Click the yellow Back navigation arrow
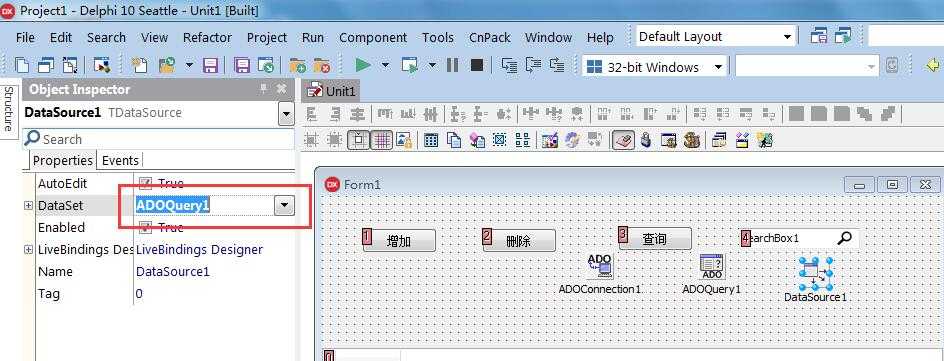This screenshot has width=944, height=361. pos(932,65)
